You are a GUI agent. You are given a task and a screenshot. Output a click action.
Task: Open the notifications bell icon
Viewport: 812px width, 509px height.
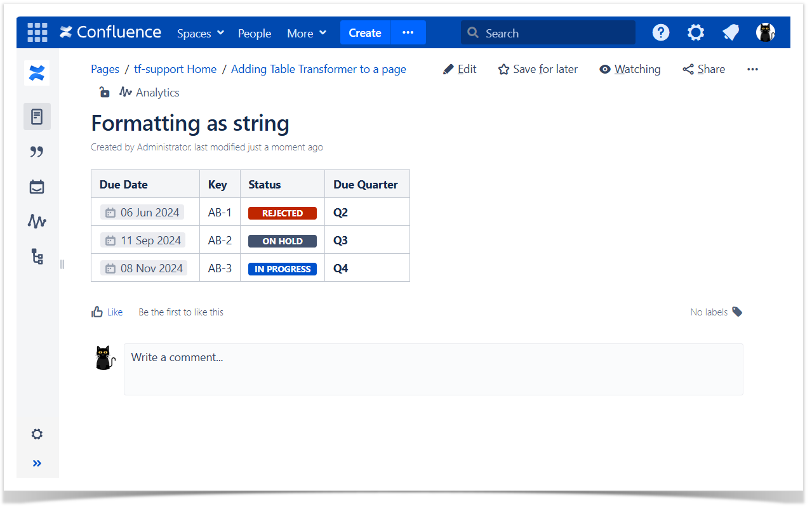coord(731,32)
